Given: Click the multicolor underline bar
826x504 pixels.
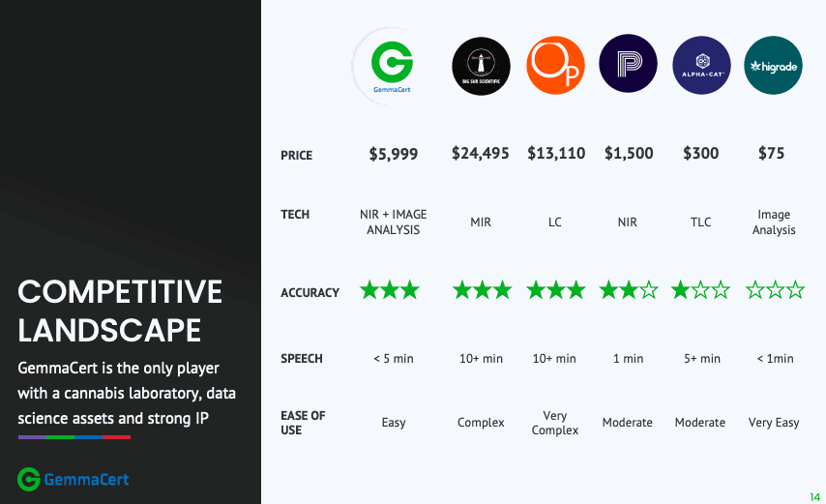Looking at the screenshot, I should pos(74,437).
